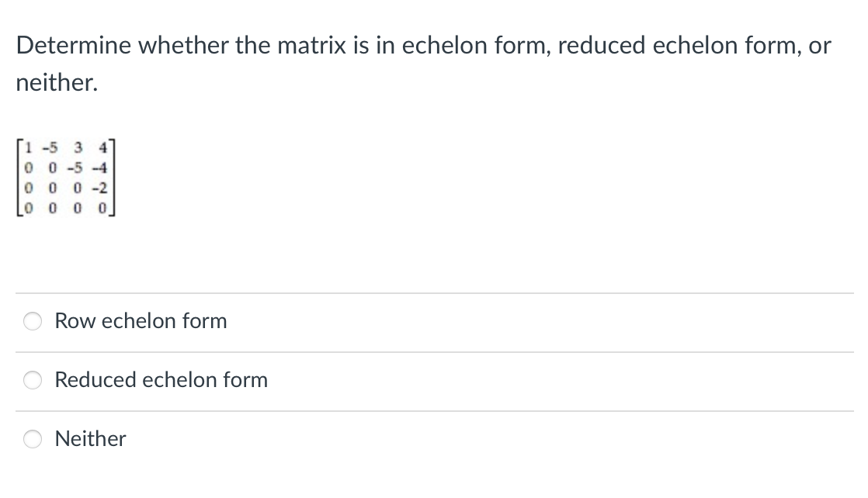Click the -4 entry in matrix second row
868x498 pixels.
(99, 168)
